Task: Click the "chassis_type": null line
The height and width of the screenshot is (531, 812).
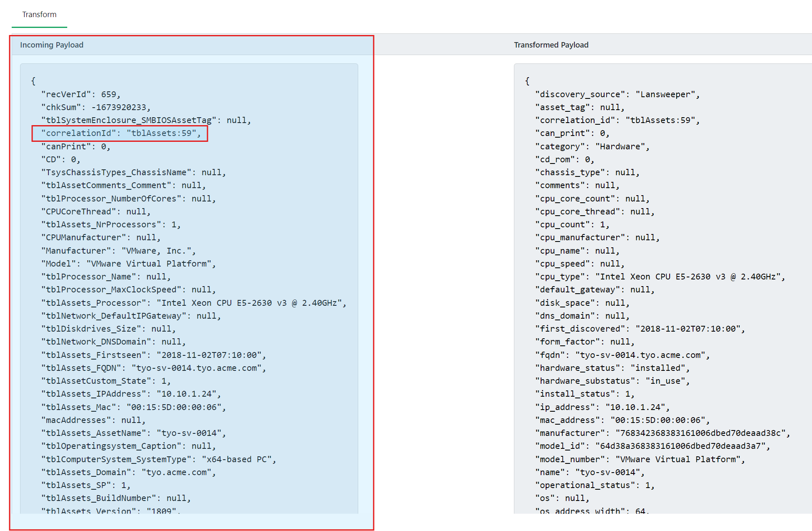Action: pos(587,172)
